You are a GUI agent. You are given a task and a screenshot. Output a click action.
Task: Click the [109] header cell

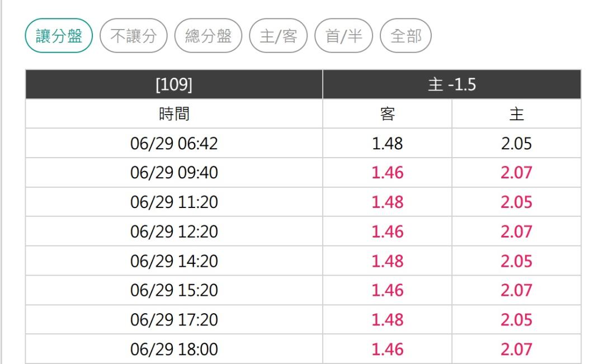click(x=174, y=84)
